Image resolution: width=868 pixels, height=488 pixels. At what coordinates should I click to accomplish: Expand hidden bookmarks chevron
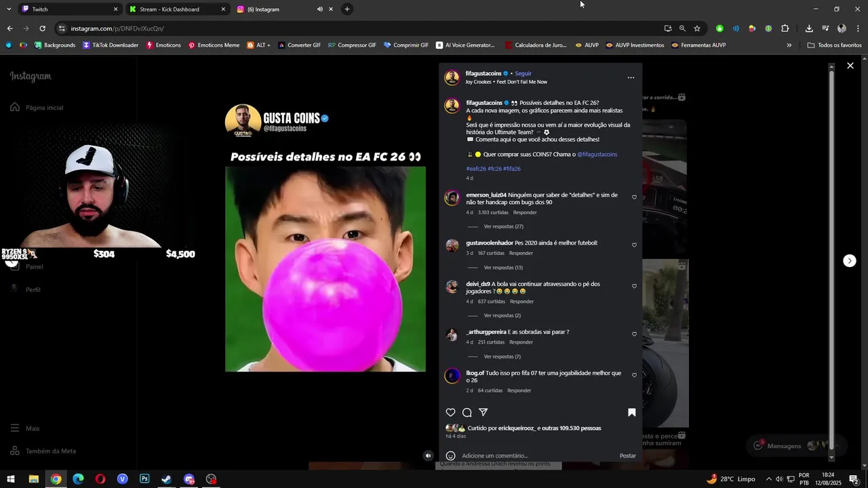point(789,45)
